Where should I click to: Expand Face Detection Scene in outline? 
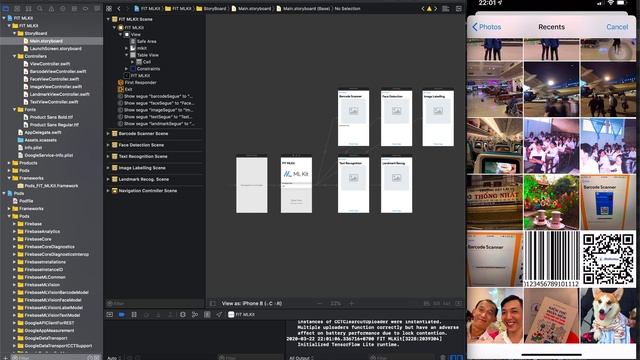(x=108, y=145)
